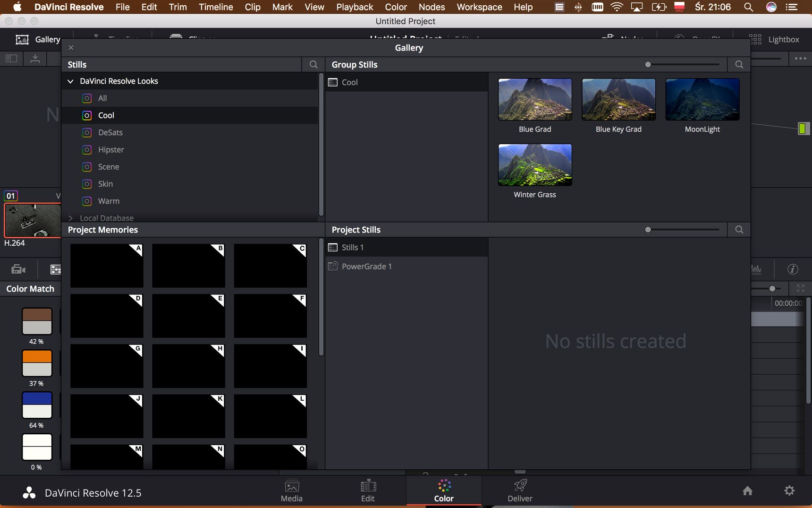Open the Mark menu
This screenshot has height=508, width=812.
pos(282,7)
